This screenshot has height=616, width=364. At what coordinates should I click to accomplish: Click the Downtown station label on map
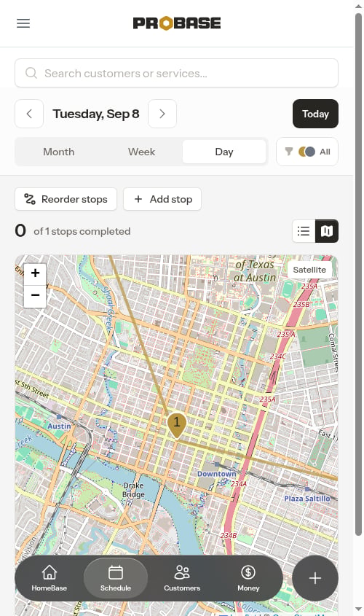tap(216, 474)
